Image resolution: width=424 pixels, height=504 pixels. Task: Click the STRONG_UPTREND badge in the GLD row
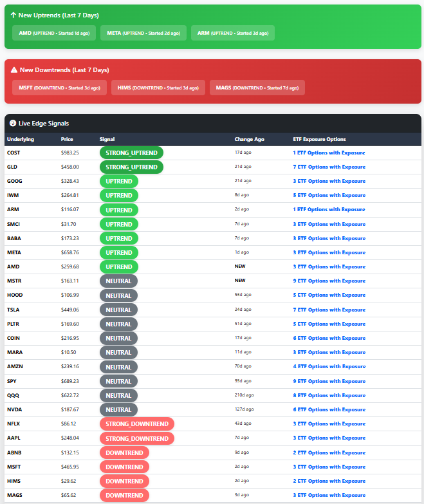coord(131,167)
